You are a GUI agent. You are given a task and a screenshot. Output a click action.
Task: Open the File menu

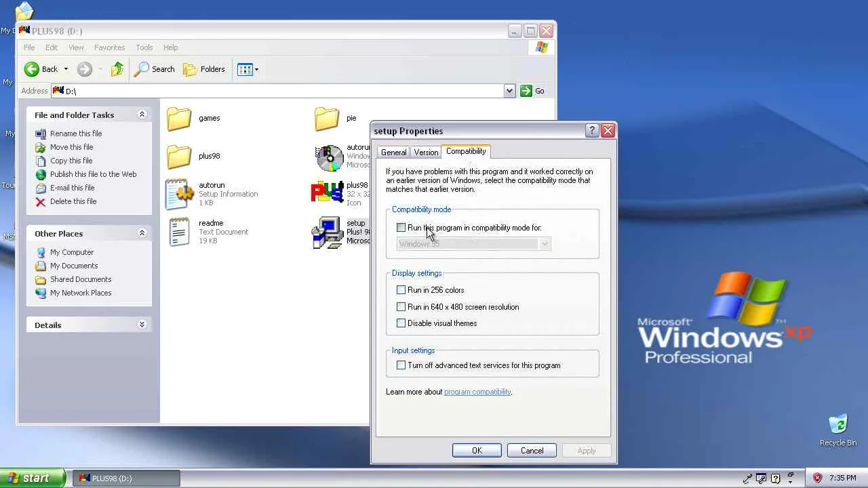(29, 47)
